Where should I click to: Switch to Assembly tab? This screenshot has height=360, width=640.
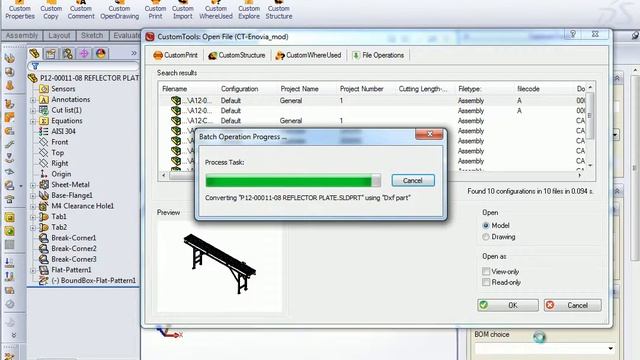(x=22, y=36)
